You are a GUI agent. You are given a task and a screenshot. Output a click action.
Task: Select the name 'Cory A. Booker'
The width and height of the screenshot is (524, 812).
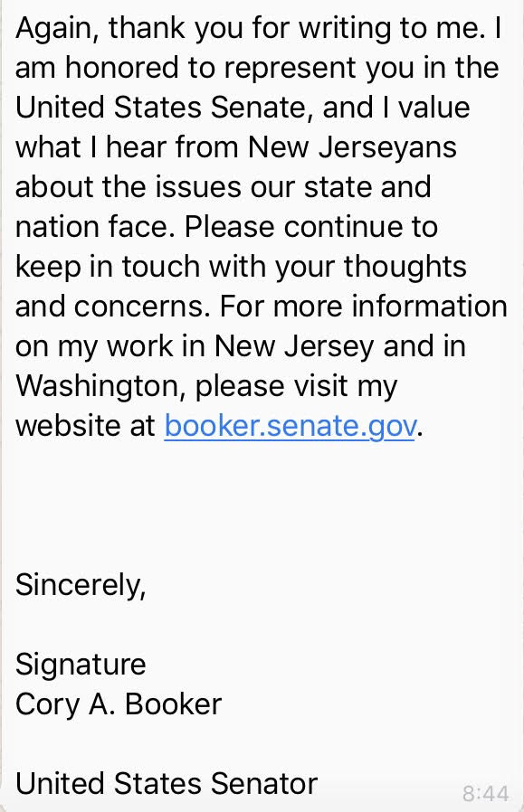(x=119, y=704)
